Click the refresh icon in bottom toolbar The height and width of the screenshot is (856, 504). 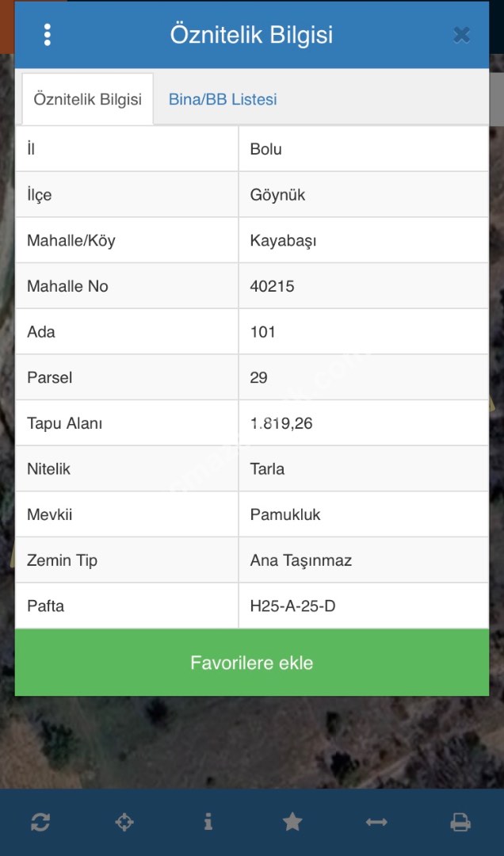40,822
